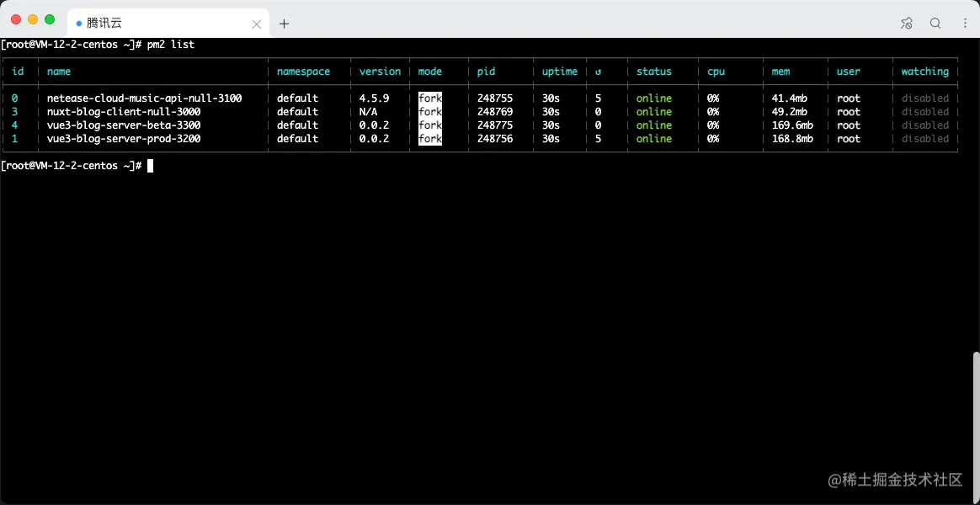Click pid 248775

pyautogui.click(x=495, y=125)
